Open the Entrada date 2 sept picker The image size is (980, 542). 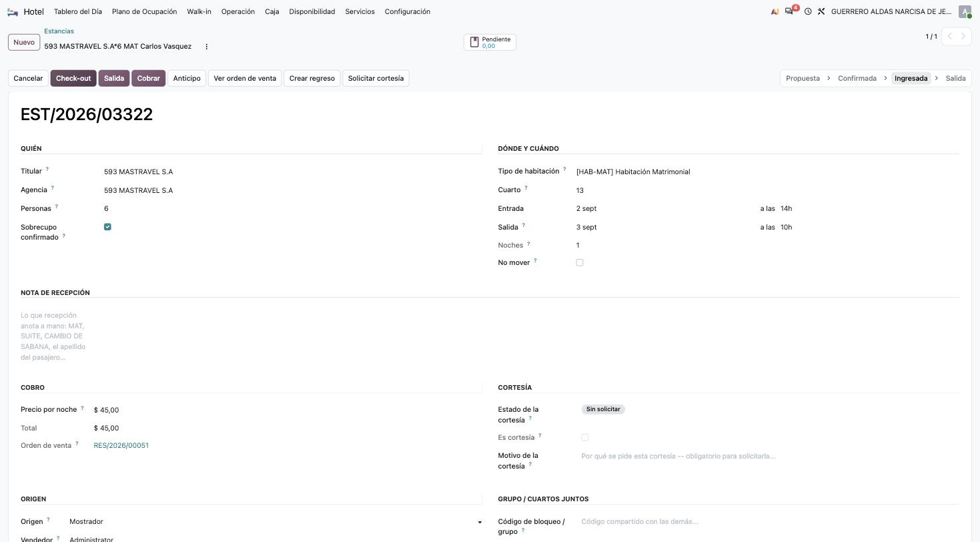[x=586, y=208]
